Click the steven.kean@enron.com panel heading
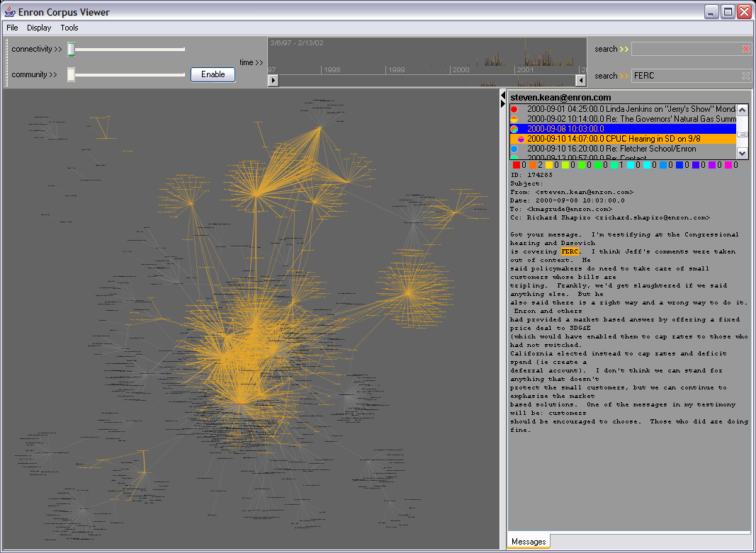Viewport: 756px width, 553px height. coord(560,97)
